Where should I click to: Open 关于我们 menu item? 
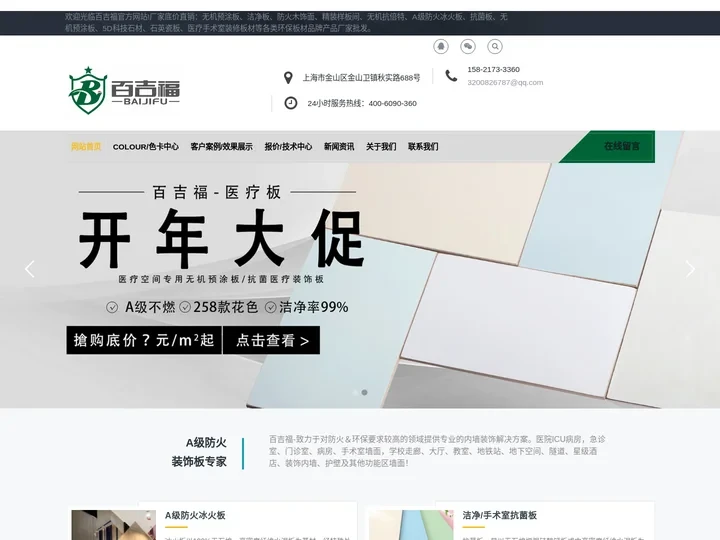(x=381, y=146)
